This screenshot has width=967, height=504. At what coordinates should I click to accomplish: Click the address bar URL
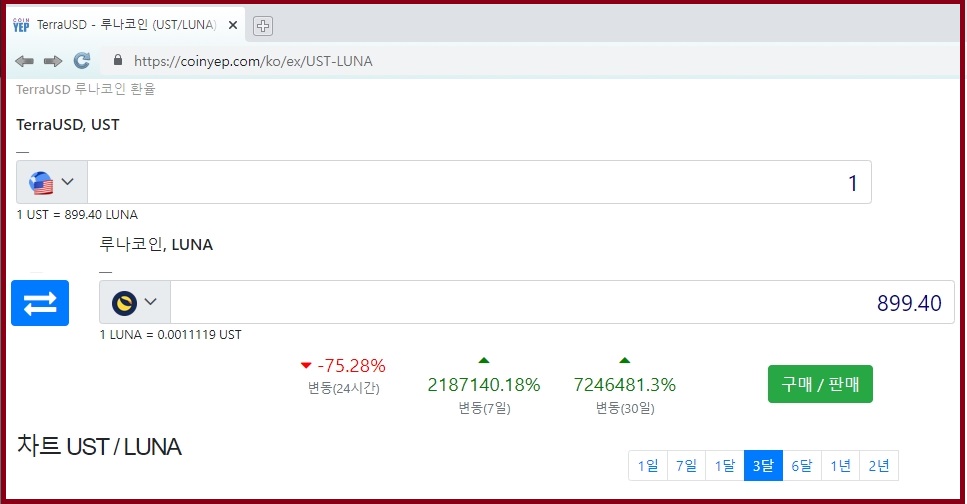coord(253,61)
